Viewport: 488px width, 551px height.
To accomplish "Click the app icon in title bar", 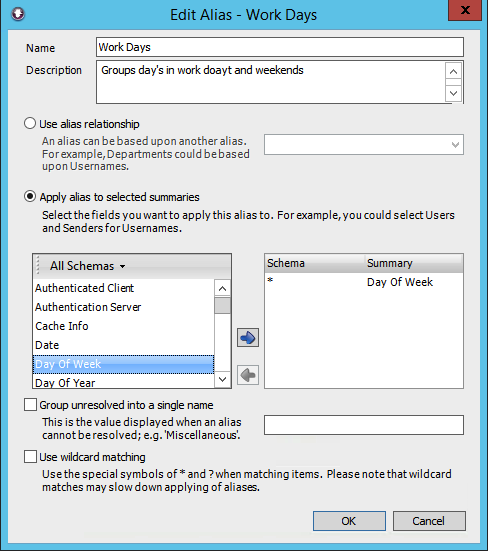I will coord(18,14).
